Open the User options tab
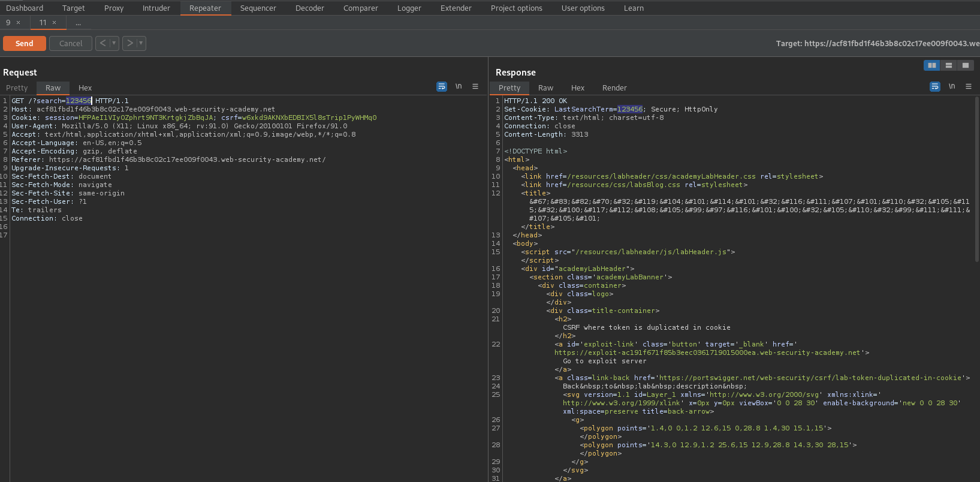This screenshot has width=980, height=482. coord(583,8)
